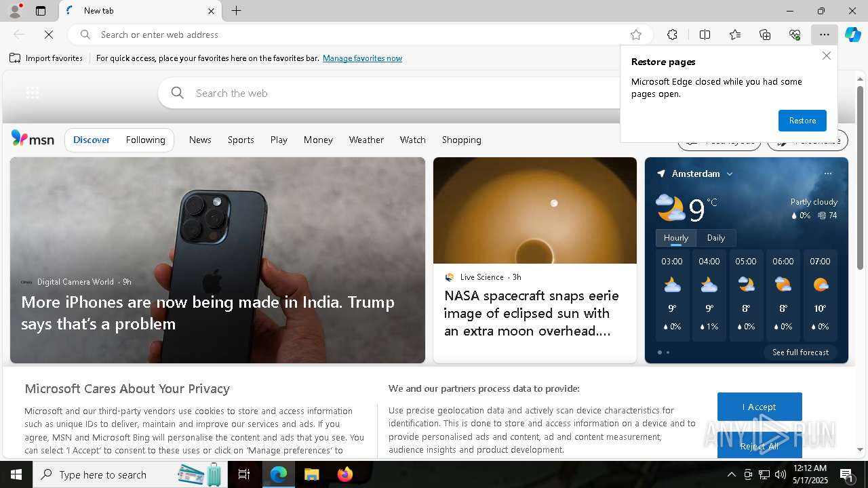Open the Weather menu item
The image size is (868, 488).
pos(366,140)
